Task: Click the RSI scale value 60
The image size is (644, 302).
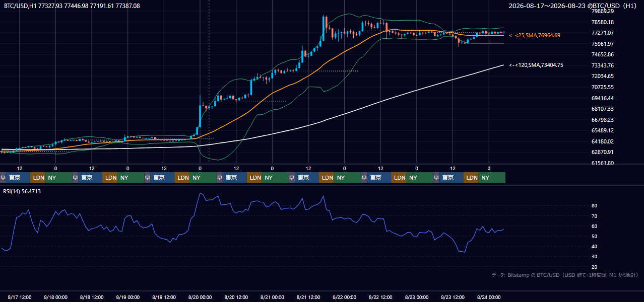Action: point(594,226)
